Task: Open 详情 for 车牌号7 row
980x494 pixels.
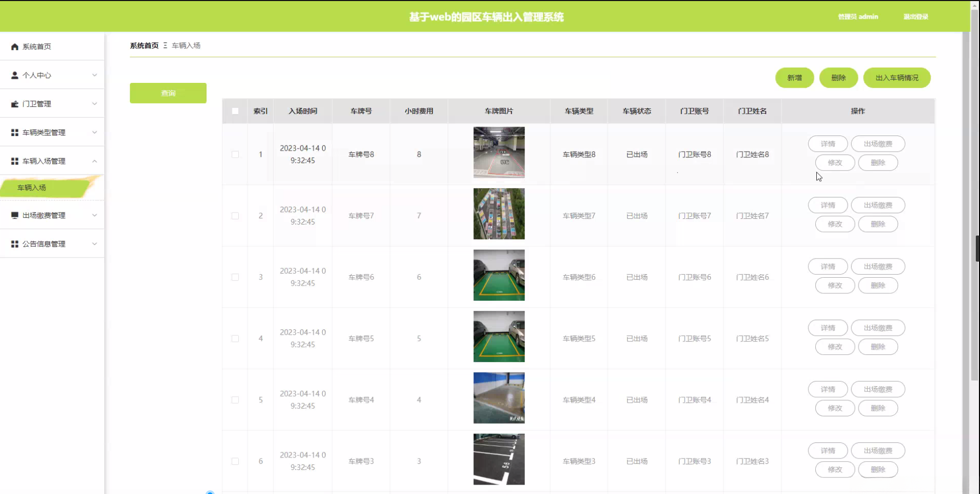Action: (828, 205)
